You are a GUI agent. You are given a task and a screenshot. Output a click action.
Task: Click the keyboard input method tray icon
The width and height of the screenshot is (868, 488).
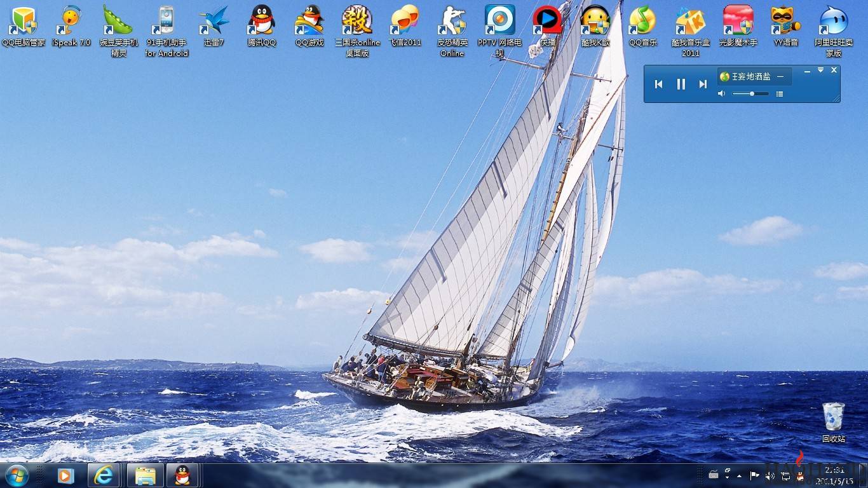[713, 475]
